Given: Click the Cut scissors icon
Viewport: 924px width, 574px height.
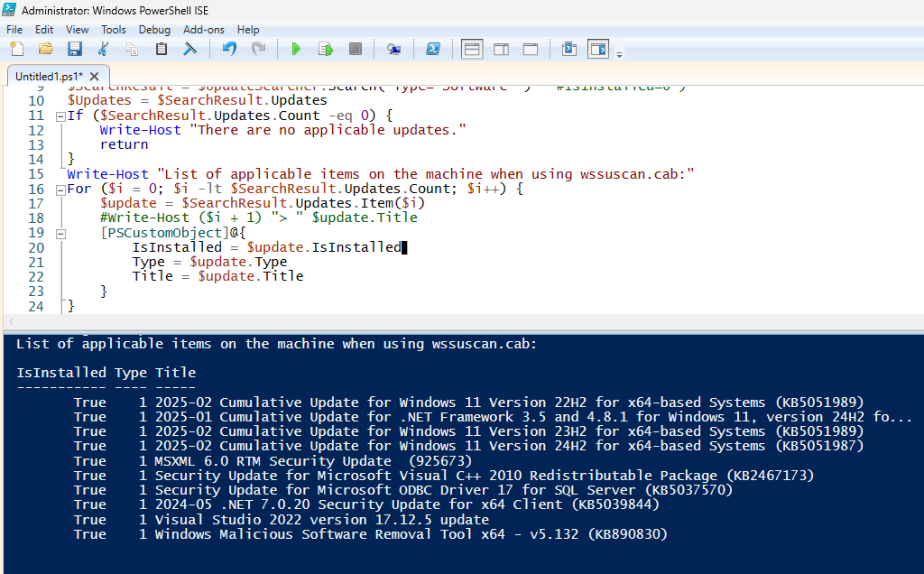Looking at the screenshot, I should click(103, 49).
